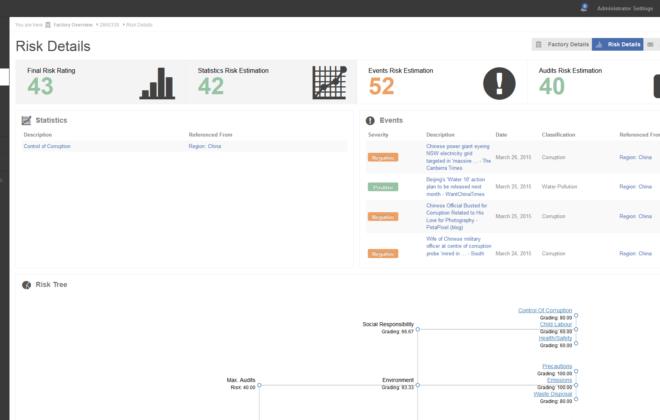Click the user avatar icon in top bar
The image size is (660, 420).
pos(583,8)
